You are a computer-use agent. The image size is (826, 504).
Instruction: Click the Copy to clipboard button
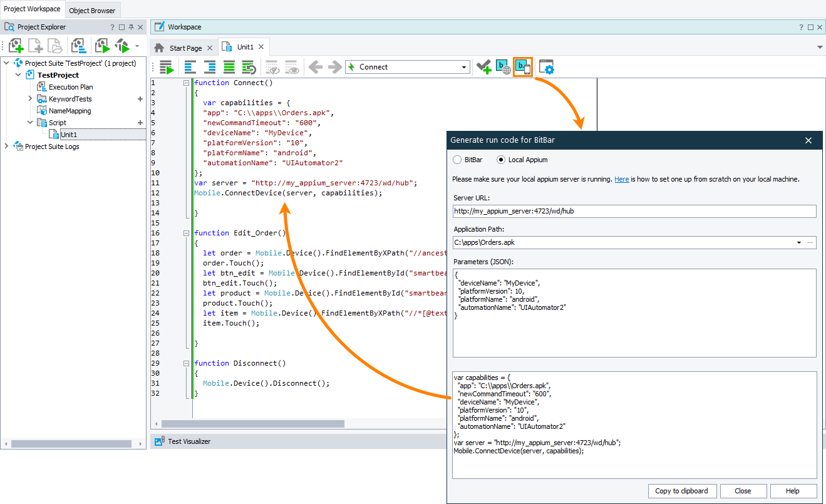click(682, 491)
